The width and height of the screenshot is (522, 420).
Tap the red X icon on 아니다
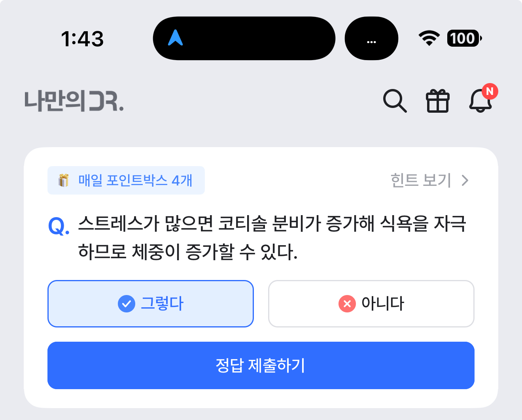pyautogui.click(x=347, y=304)
